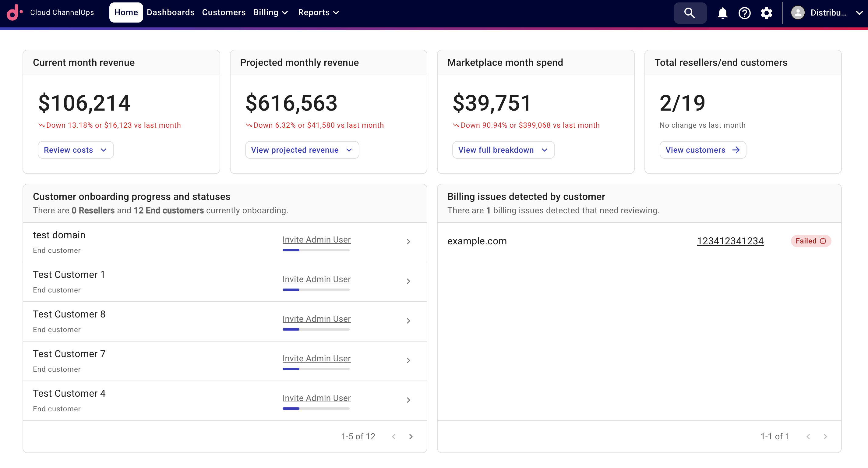Click the Cloud ChannelOps logo
The height and width of the screenshot is (468, 868).
click(15, 12)
